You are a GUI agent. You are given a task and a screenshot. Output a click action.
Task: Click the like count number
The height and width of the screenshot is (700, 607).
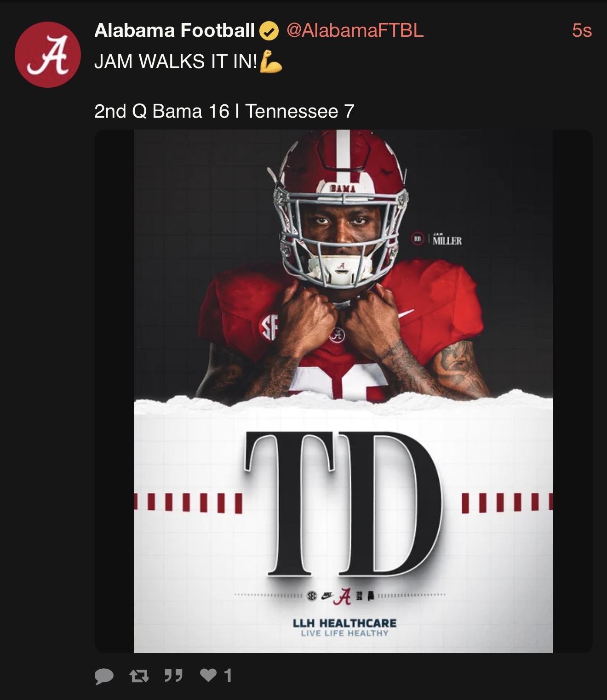coord(227,675)
